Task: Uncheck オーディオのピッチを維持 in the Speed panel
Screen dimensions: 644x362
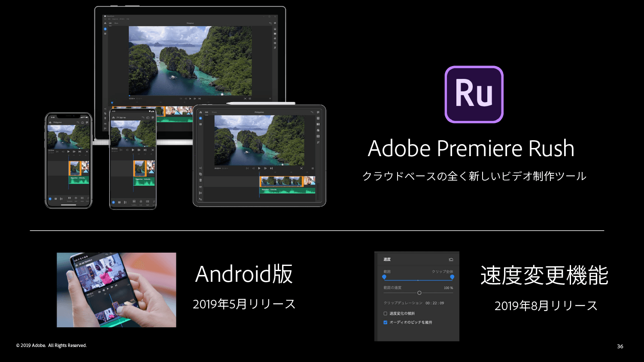Action: pyautogui.click(x=385, y=322)
